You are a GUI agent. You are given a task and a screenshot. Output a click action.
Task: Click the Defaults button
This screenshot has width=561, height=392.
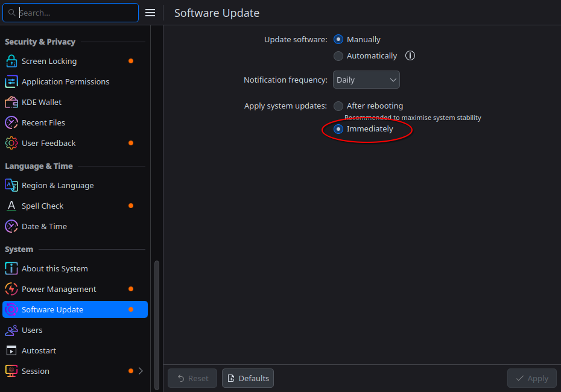(x=247, y=378)
